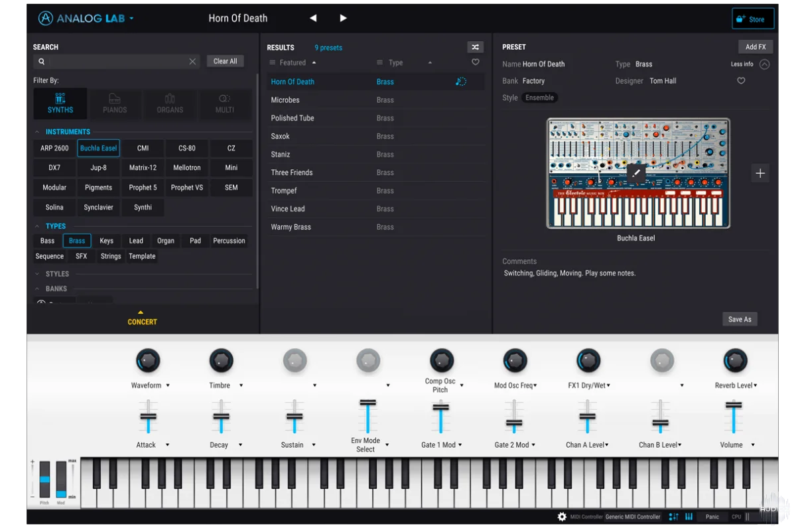Open the instrument editor pencil icon
Viewport: 796px width, 532px height.
[x=636, y=172]
